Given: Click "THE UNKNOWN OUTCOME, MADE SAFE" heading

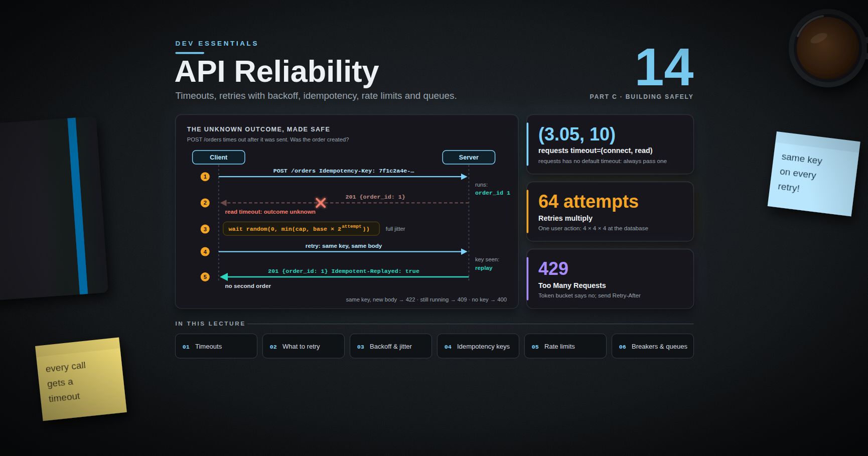Looking at the screenshot, I should 258,129.
